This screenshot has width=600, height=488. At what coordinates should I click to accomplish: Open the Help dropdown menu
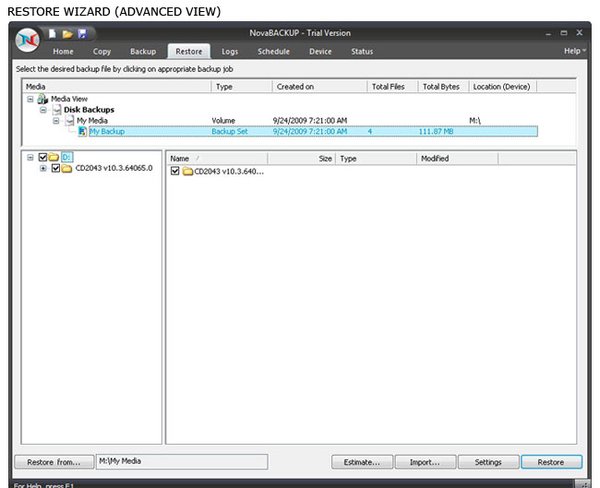(x=575, y=51)
